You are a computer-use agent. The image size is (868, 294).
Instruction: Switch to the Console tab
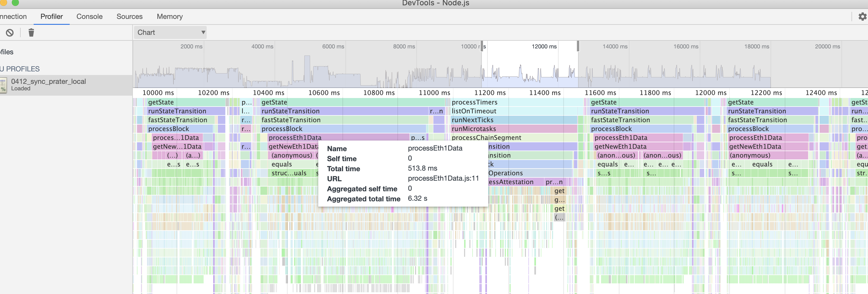pos(89,16)
